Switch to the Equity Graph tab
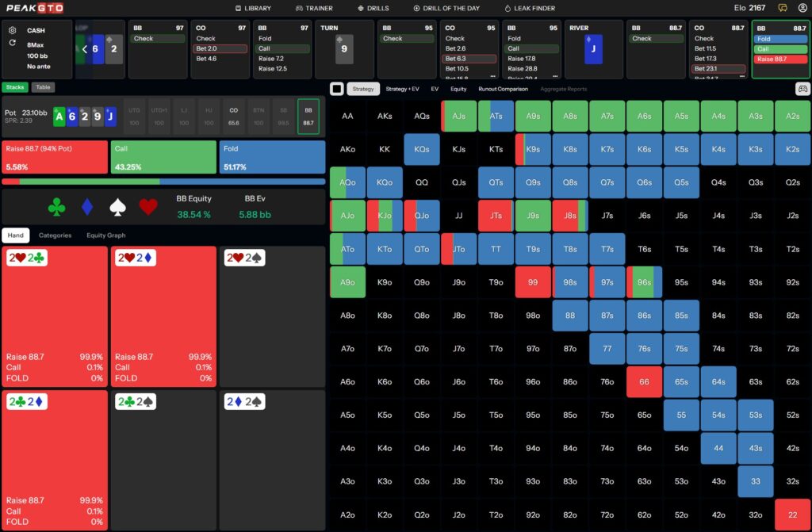The image size is (812, 532). click(105, 235)
